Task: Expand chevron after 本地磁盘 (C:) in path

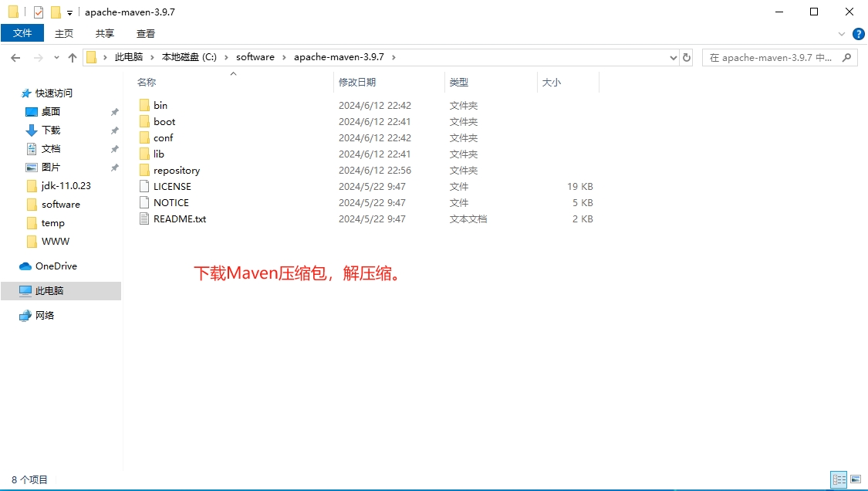Action: (x=226, y=57)
